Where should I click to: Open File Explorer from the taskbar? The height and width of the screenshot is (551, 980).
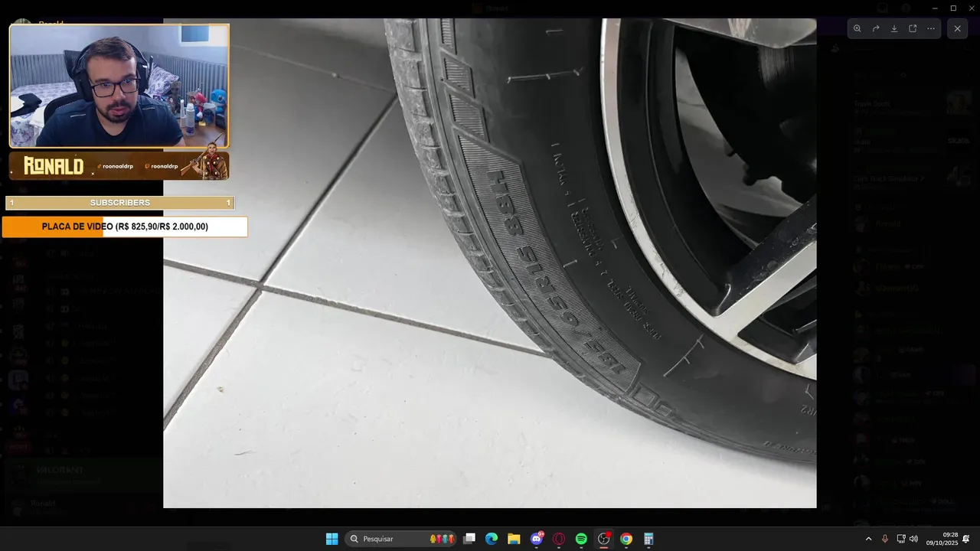[x=514, y=539]
